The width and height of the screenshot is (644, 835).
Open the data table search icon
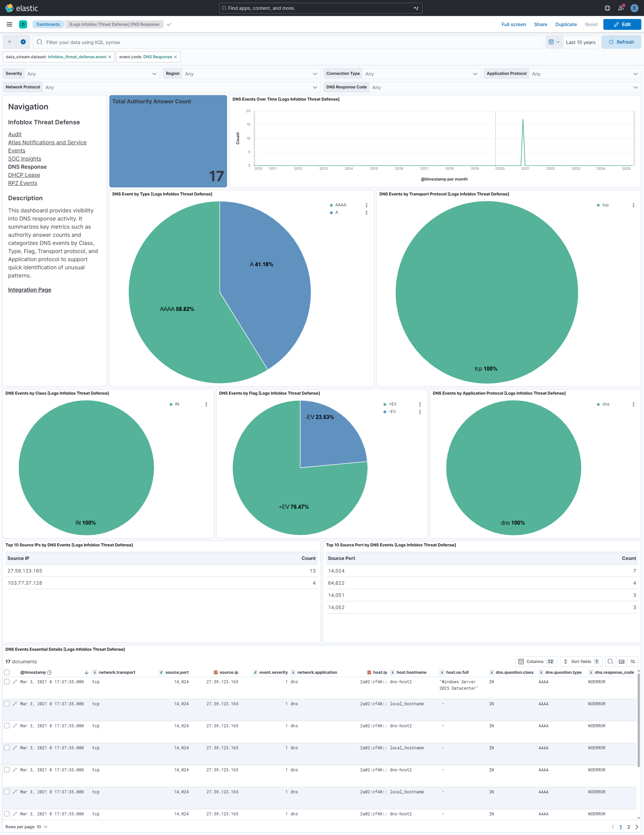tap(610, 662)
